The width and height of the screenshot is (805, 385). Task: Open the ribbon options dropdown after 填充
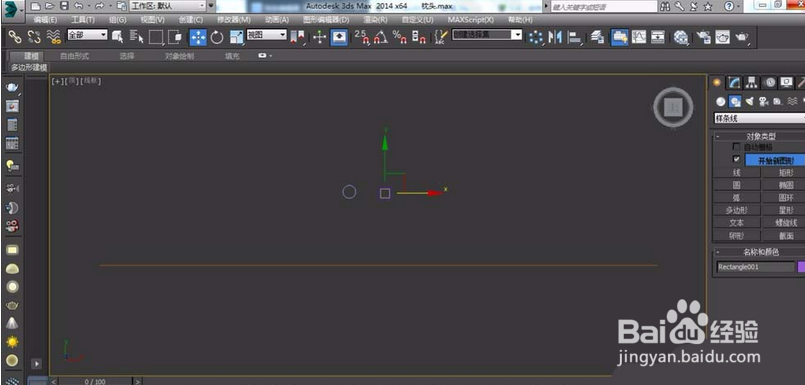pos(265,55)
